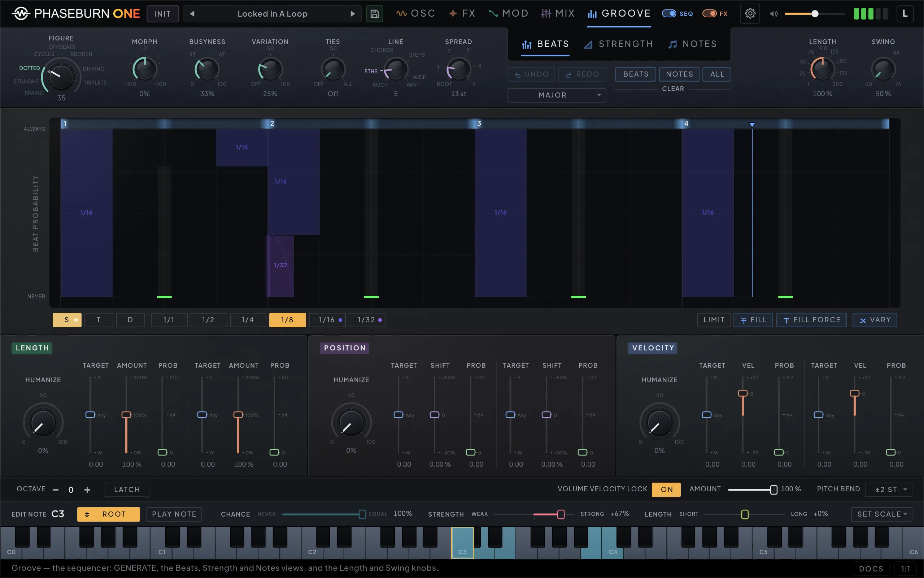Image resolution: width=924 pixels, height=578 pixels.
Task: Click the playhead triangle marker in timeline
Action: tap(752, 125)
